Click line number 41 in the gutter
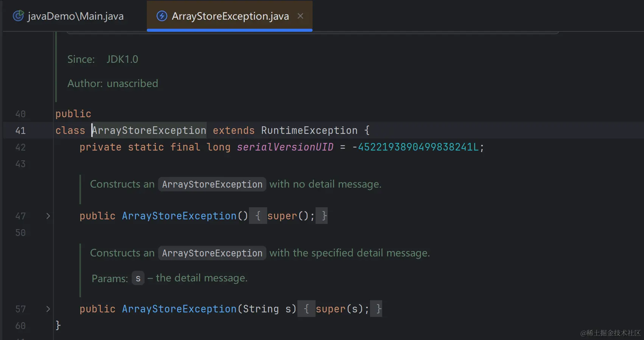The image size is (644, 340). (20, 130)
